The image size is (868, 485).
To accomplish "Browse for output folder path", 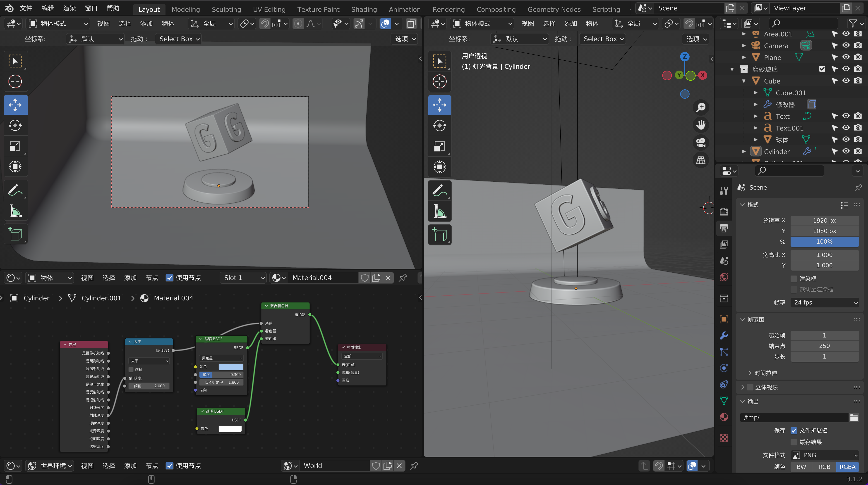I will point(854,418).
